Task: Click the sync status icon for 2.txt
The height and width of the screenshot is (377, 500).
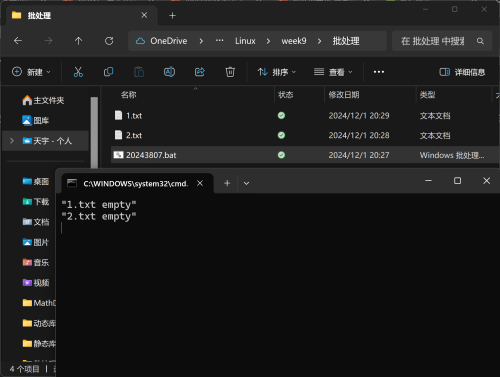Action: pyautogui.click(x=281, y=135)
